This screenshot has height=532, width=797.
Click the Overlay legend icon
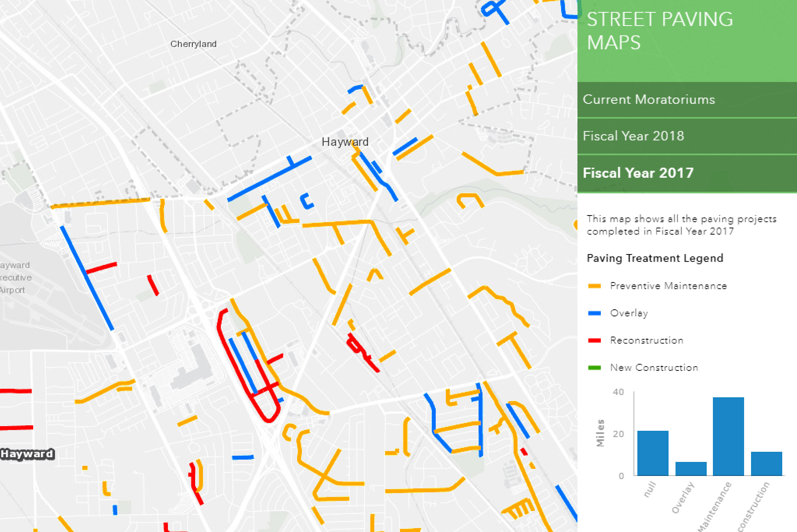594,313
